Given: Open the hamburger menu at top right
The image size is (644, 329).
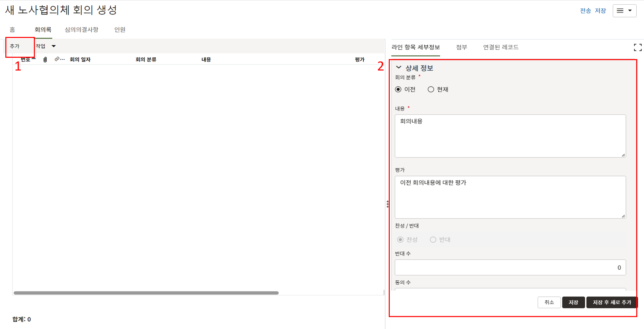Looking at the screenshot, I should coord(624,11).
